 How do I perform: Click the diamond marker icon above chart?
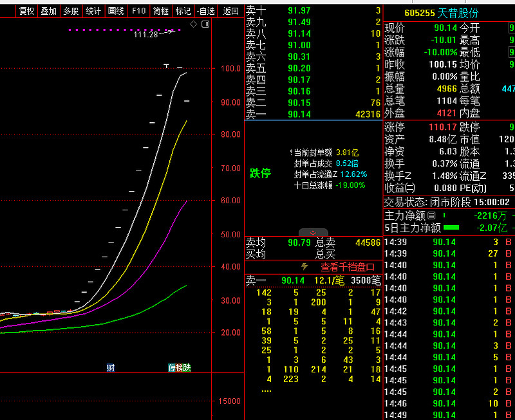coord(193,24)
